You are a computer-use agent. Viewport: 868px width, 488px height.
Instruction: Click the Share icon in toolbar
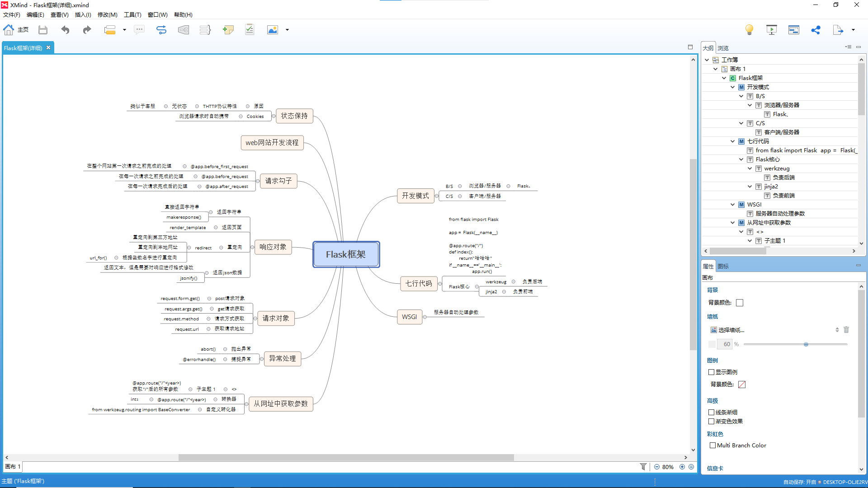coord(816,30)
